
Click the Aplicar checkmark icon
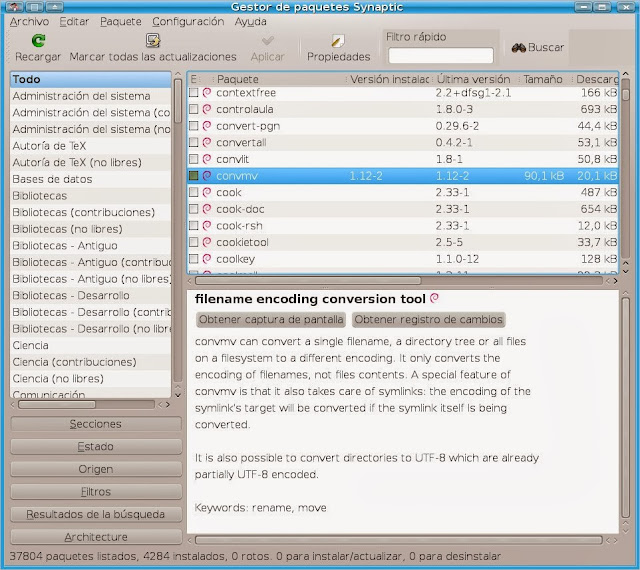click(267, 41)
